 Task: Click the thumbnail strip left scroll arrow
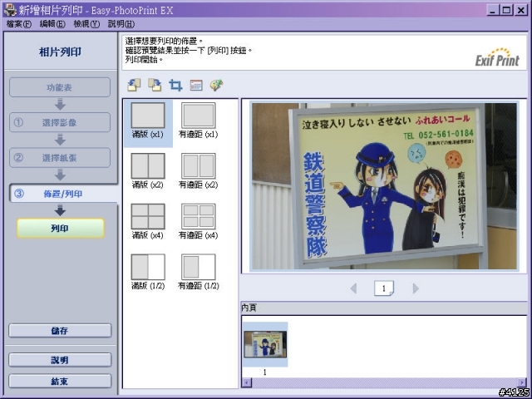pyautogui.click(x=247, y=382)
